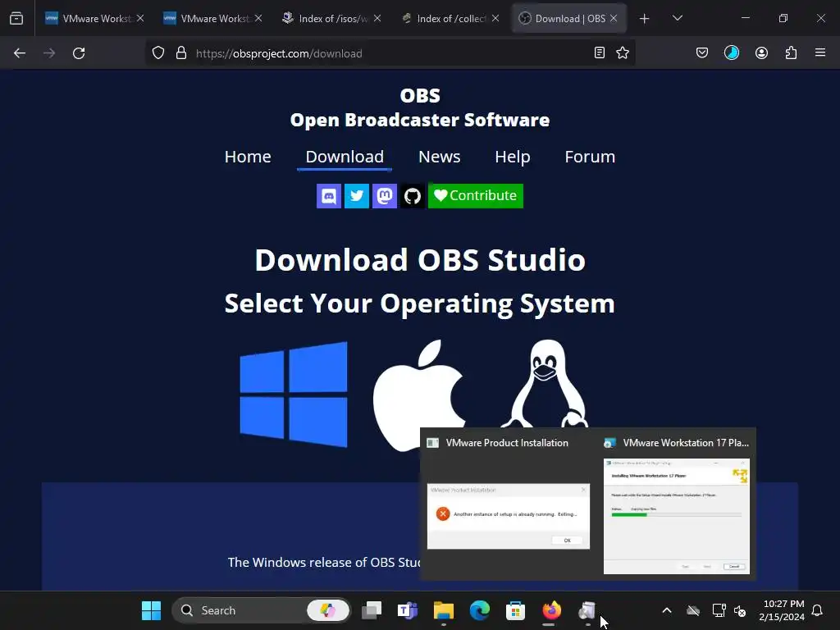Image resolution: width=840 pixels, height=630 pixels.
Task: Open the Save to Pocket icon
Action: pyautogui.click(x=702, y=52)
